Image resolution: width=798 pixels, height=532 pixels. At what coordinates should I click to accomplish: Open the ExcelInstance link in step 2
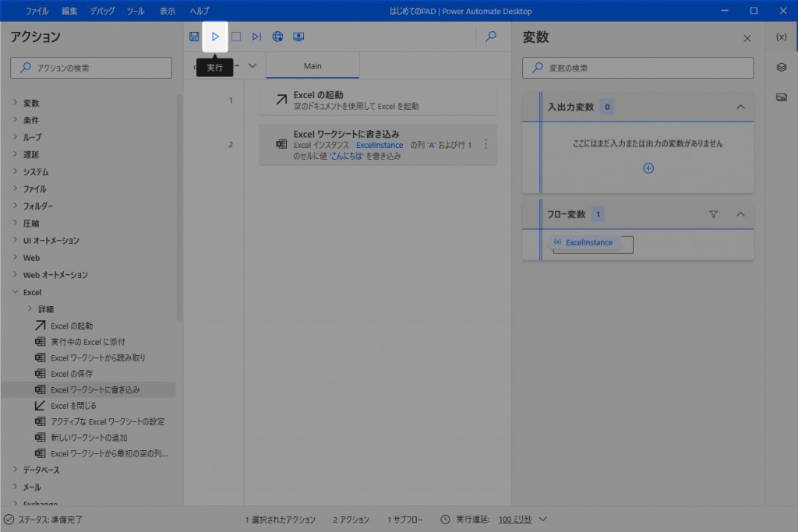tap(380, 145)
